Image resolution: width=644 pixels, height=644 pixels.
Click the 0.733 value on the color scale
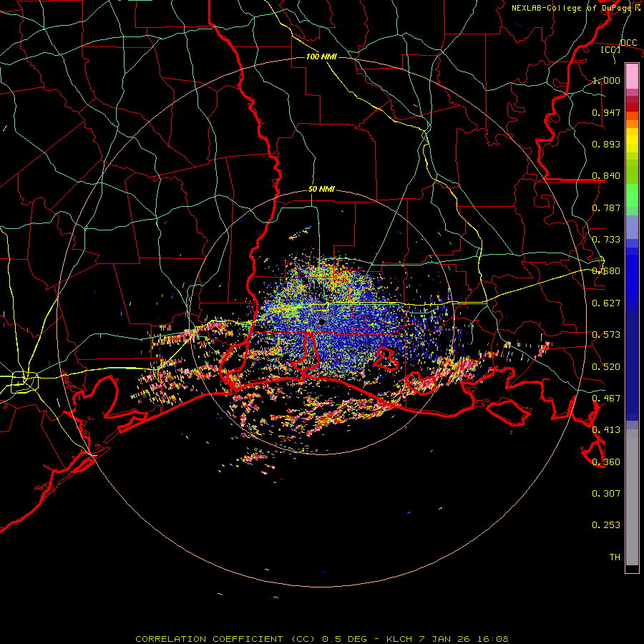point(606,240)
